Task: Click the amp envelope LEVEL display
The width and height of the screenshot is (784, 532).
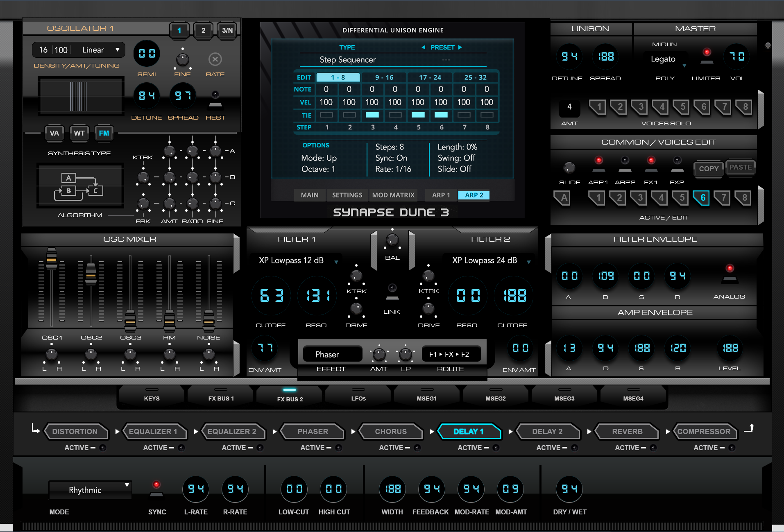Action: coord(730,349)
